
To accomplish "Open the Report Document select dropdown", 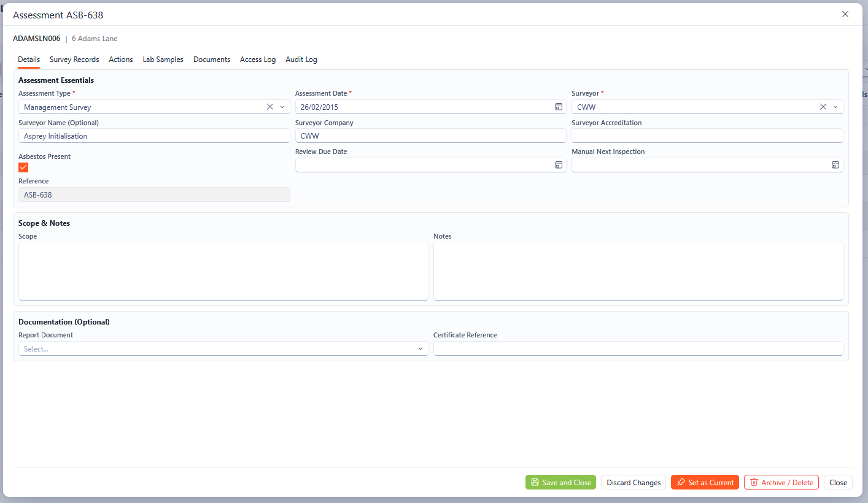I will click(223, 348).
